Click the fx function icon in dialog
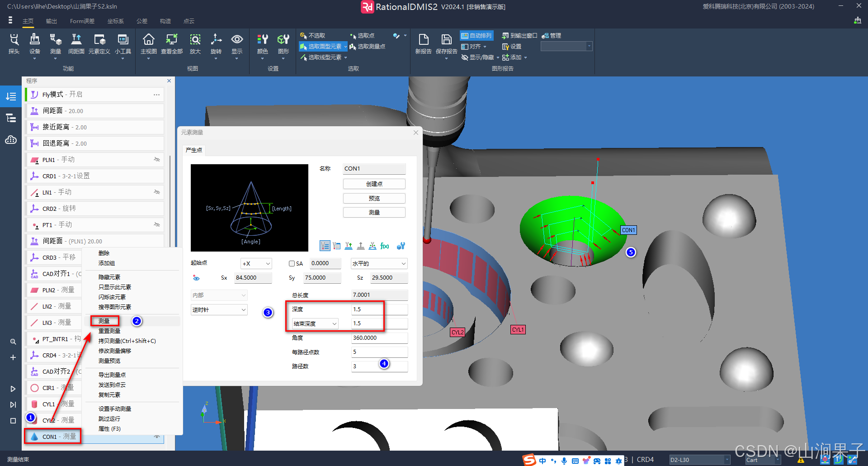The width and height of the screenshot is (868, 466). (385, 246)
